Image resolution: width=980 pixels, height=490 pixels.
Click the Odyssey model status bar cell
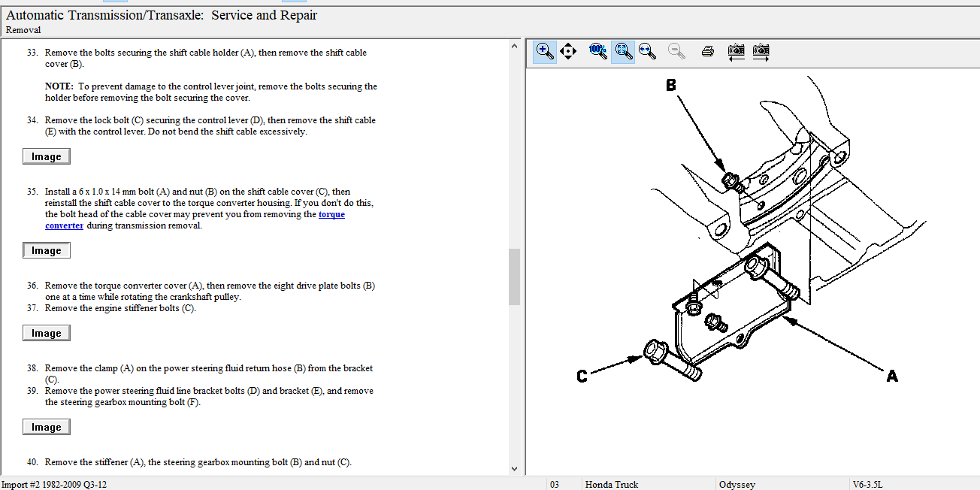click(x=782, y=484)
